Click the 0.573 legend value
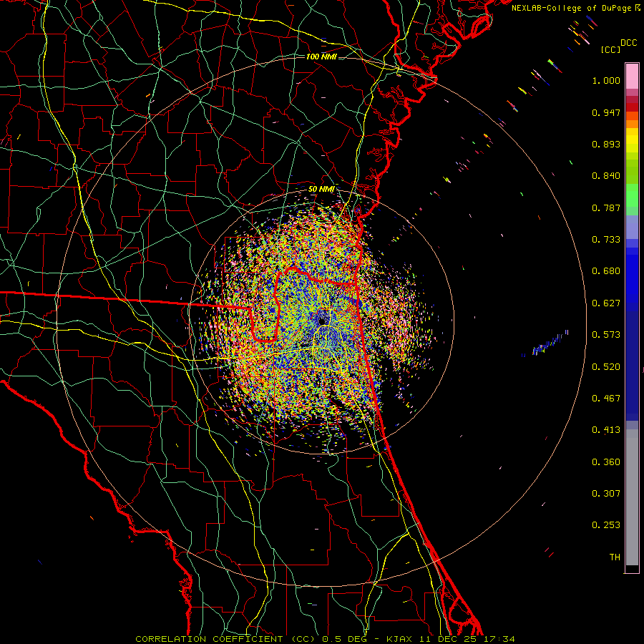 (606, 335)
